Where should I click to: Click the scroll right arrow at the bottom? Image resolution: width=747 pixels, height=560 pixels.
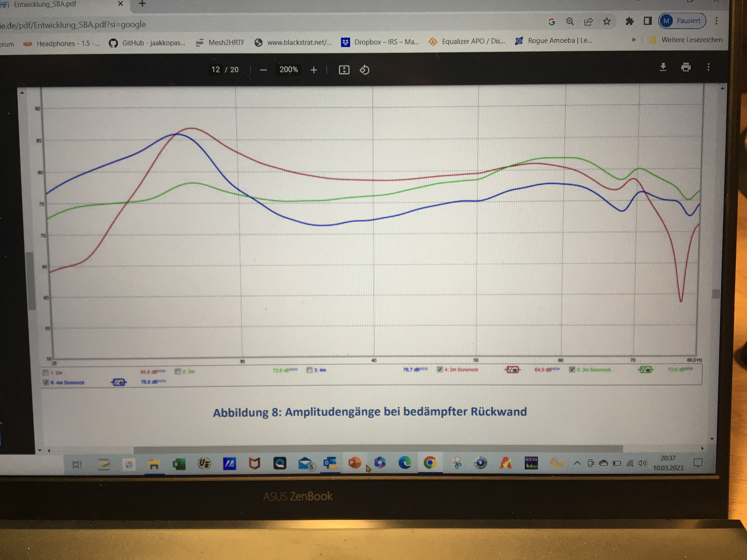pyautogui.click(x=702, y=448)
